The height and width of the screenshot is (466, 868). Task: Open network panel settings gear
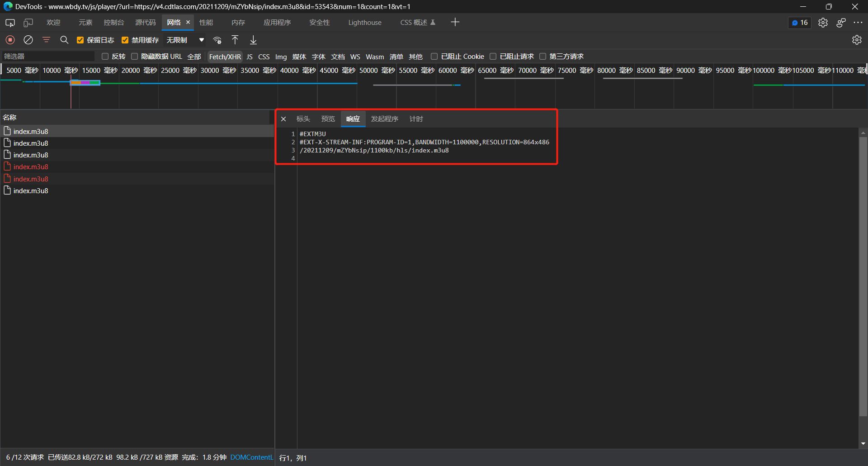pos(857,40)
